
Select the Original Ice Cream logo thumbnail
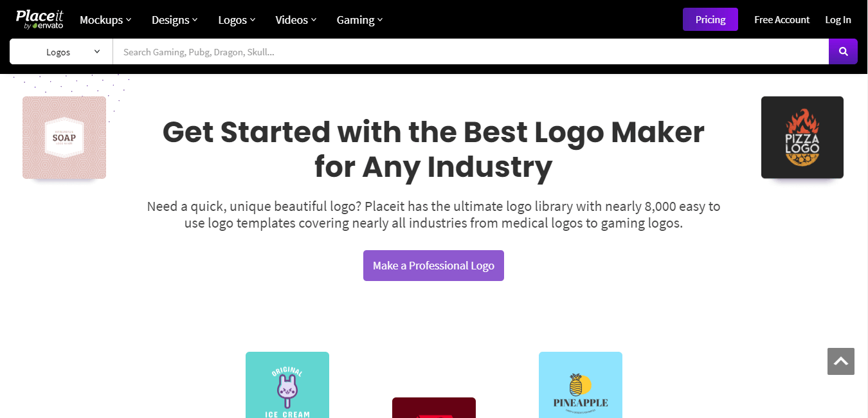pos(287,385)
